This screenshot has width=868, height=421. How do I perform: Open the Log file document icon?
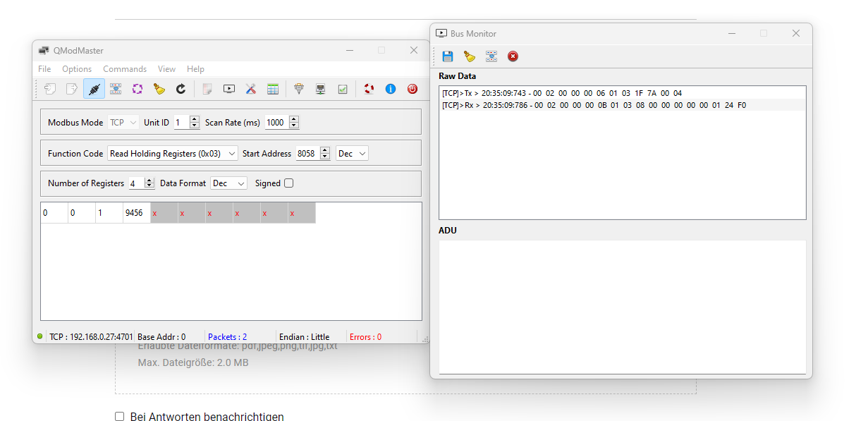(x=207, y=89)
